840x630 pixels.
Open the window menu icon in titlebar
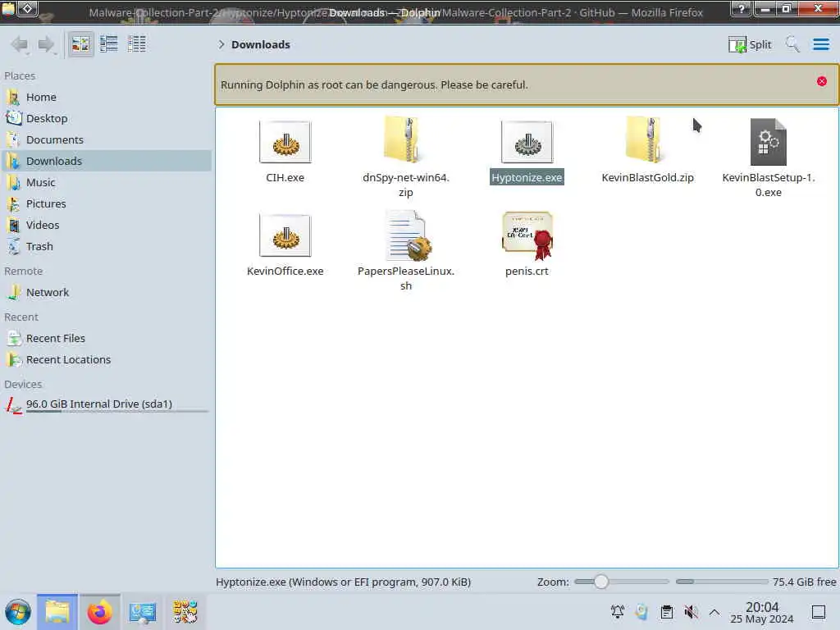7,8
